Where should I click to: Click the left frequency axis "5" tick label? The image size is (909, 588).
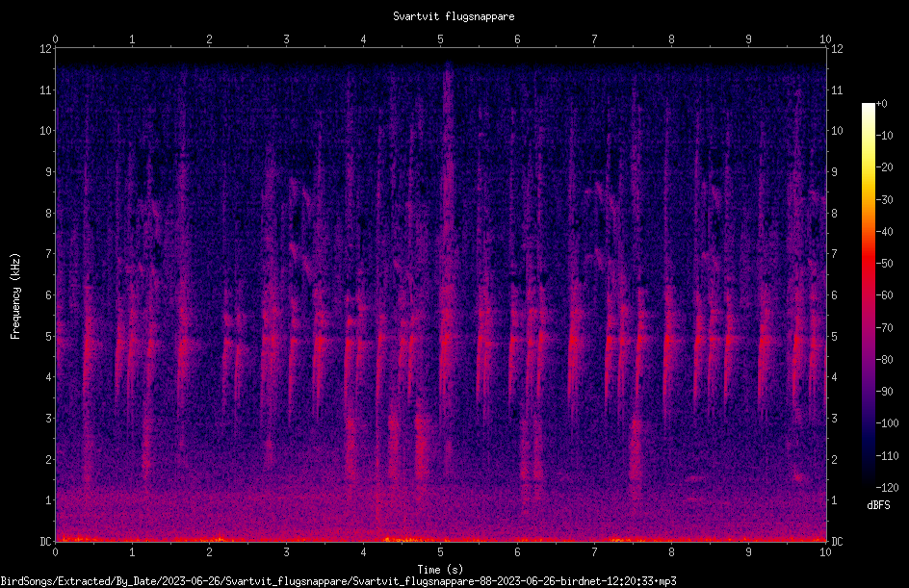49,336
